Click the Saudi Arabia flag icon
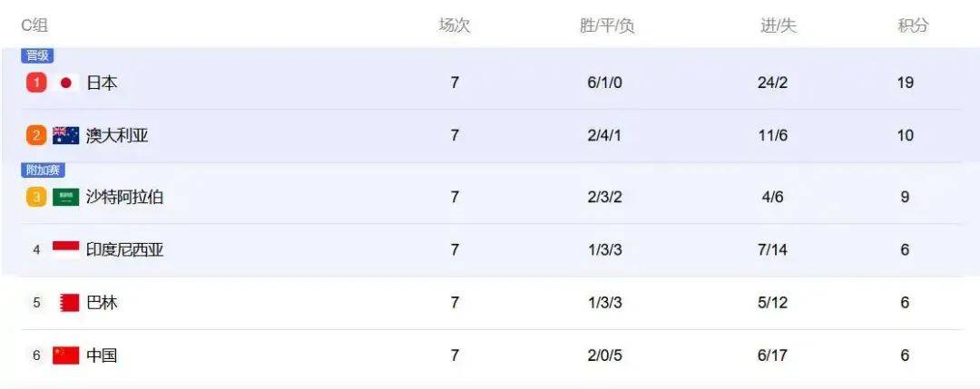Screen dimensions: 980x389 click(65, 198)
